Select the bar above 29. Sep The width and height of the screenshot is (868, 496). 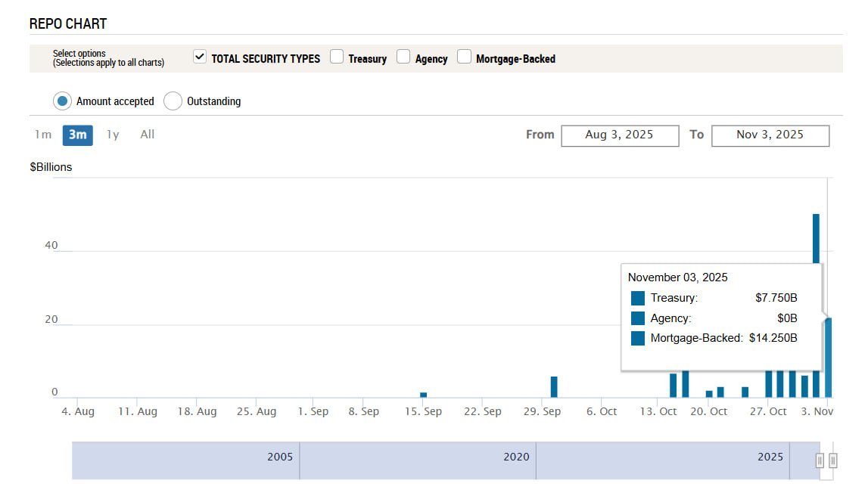click(x=554, y=387)
